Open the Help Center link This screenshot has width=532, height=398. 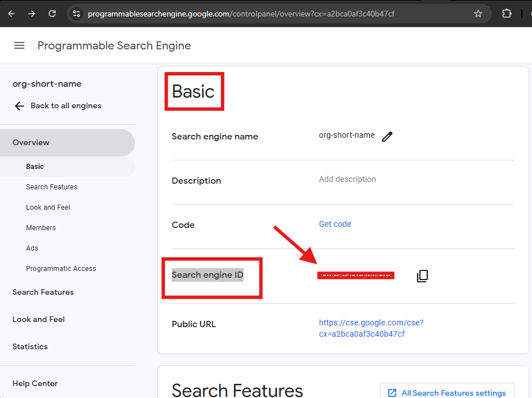coord(35,383)
